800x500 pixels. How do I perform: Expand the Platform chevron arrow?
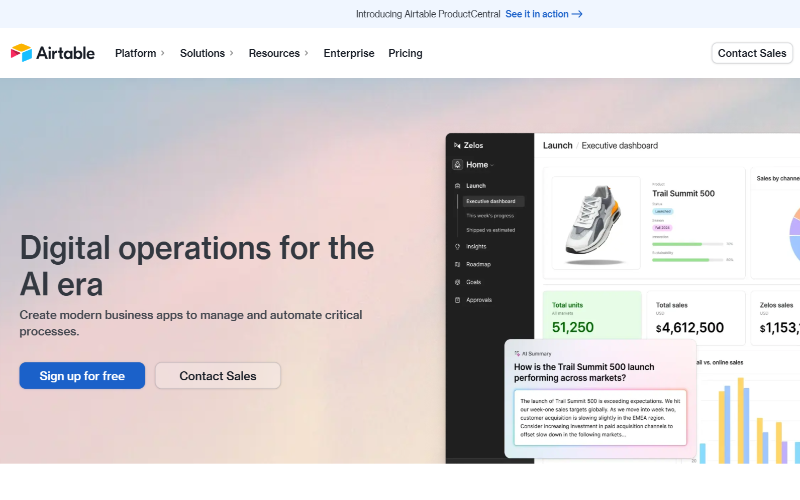pos(163,53)
